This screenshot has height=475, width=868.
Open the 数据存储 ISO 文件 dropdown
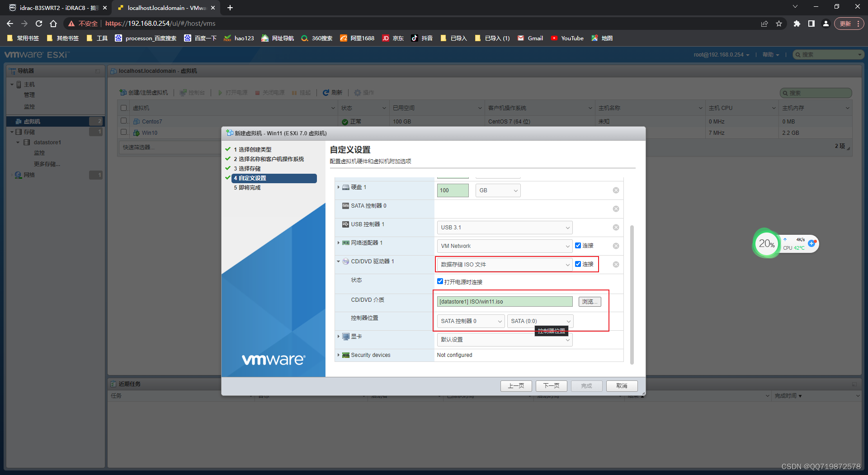click(505, 265)
